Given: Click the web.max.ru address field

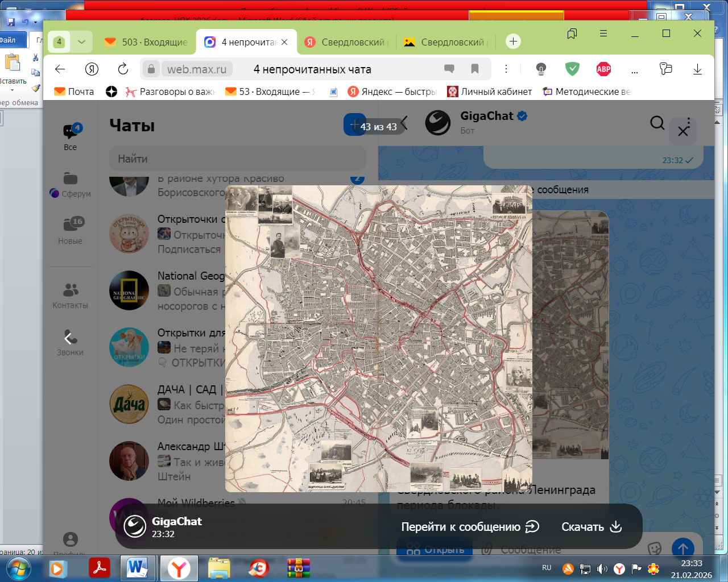Looking at the screenshot, I should point(197,69).
